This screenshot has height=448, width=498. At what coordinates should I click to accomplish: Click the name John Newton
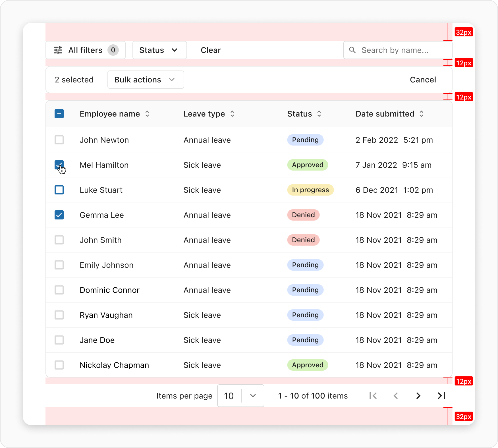coord(104,140)
